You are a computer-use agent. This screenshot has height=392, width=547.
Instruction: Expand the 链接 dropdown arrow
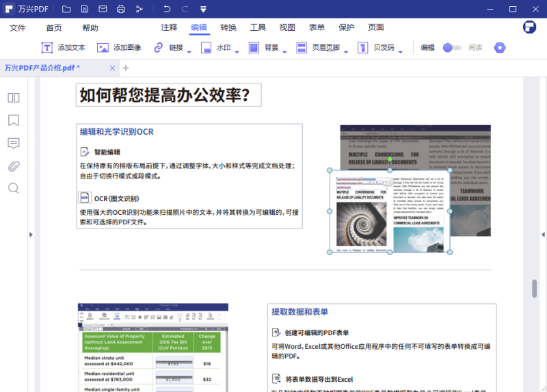click(189, 52)
